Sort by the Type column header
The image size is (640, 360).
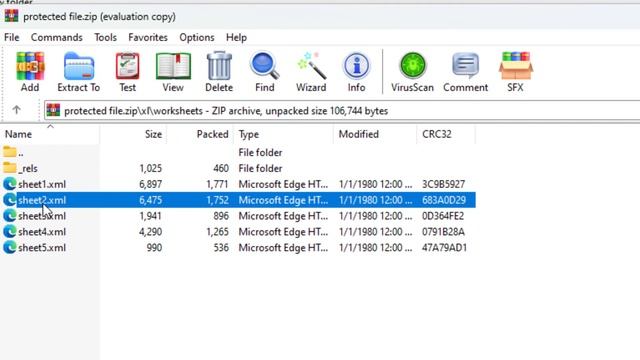coord(283,134)
